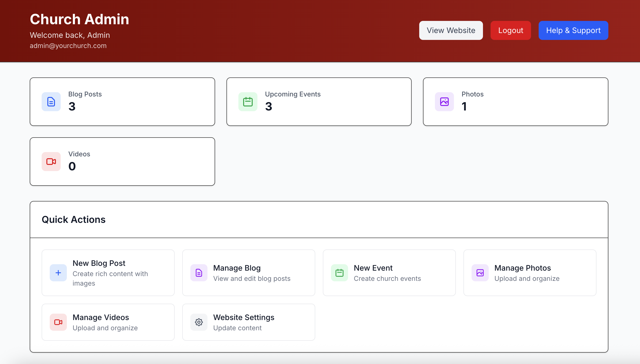640x364 pixels.
Task: Click the green calendar icon on New Event
Action: pyautogui.click(x=340, y=273)
